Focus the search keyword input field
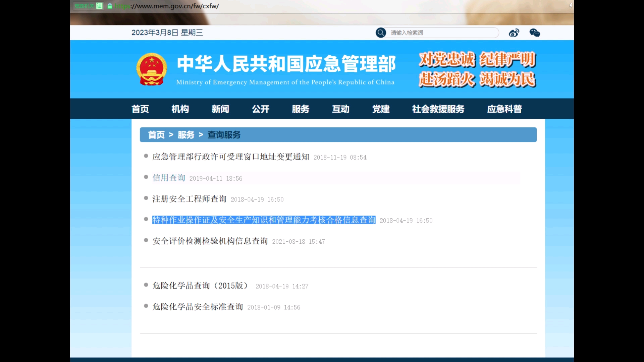Image resolution: width=644 pixels, height=362 pixels. coord(443,33)
